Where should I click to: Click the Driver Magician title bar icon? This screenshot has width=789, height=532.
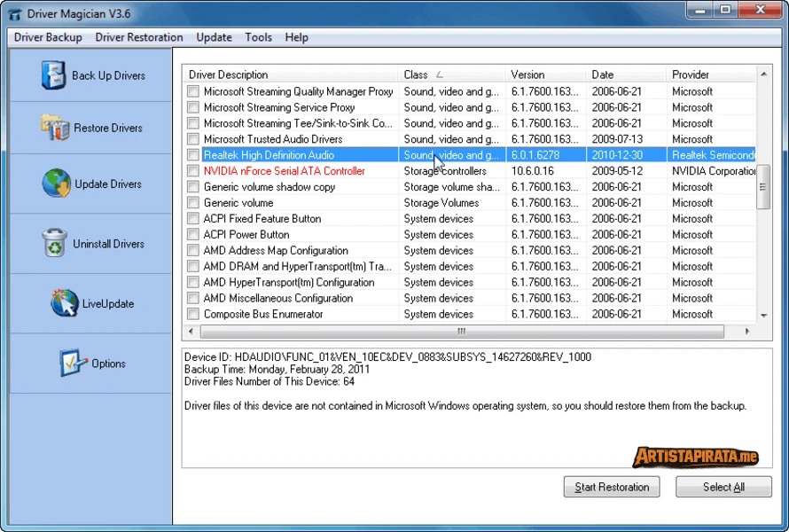(14, 12)
